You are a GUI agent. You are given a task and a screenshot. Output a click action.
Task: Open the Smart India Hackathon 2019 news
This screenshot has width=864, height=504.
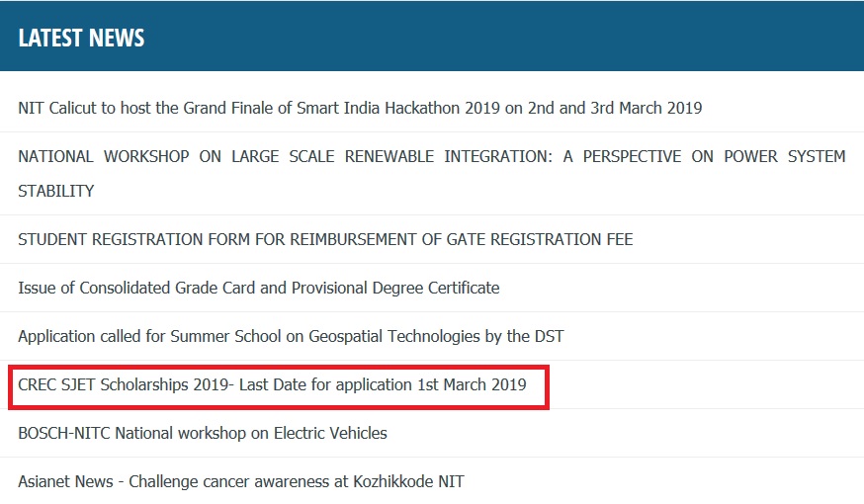360,108
